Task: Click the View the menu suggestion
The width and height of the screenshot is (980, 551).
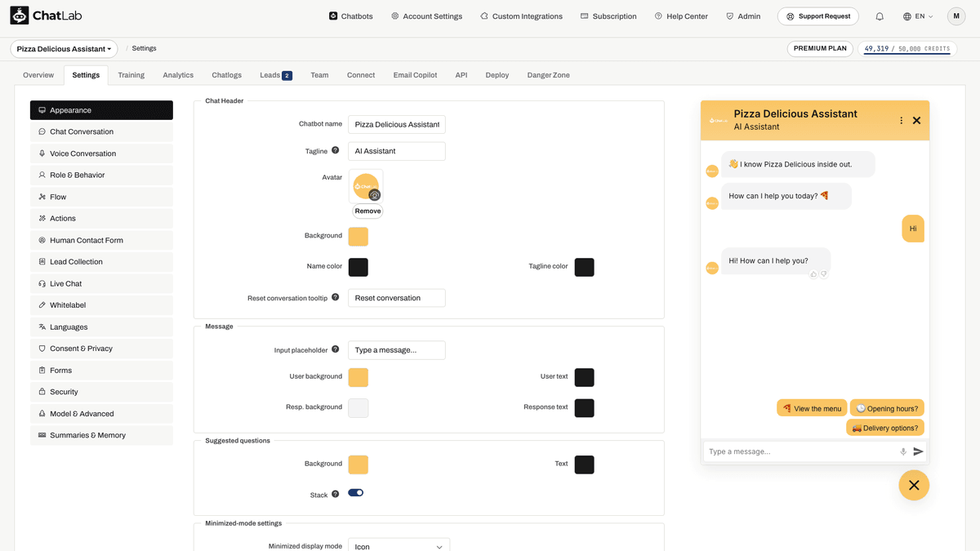Action: point(812,408)
